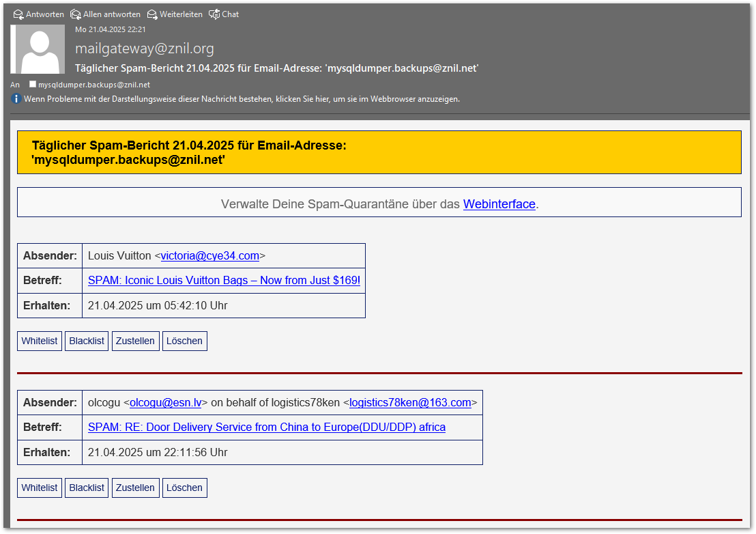Click the olcogu@esn.lv address link
756x534 pixels.
click(166, 403)
